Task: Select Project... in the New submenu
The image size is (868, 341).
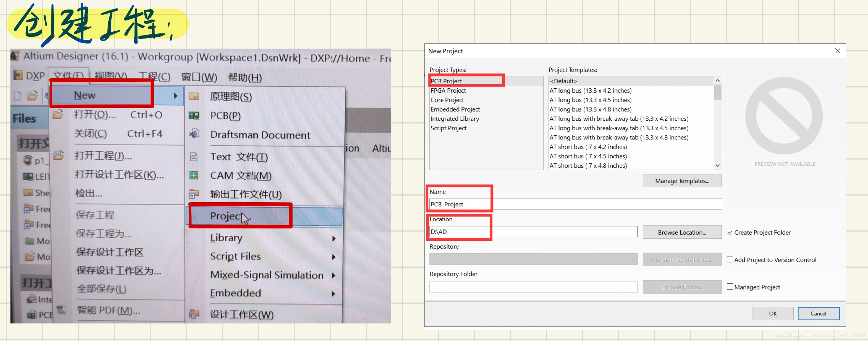Action: point(264,216)
